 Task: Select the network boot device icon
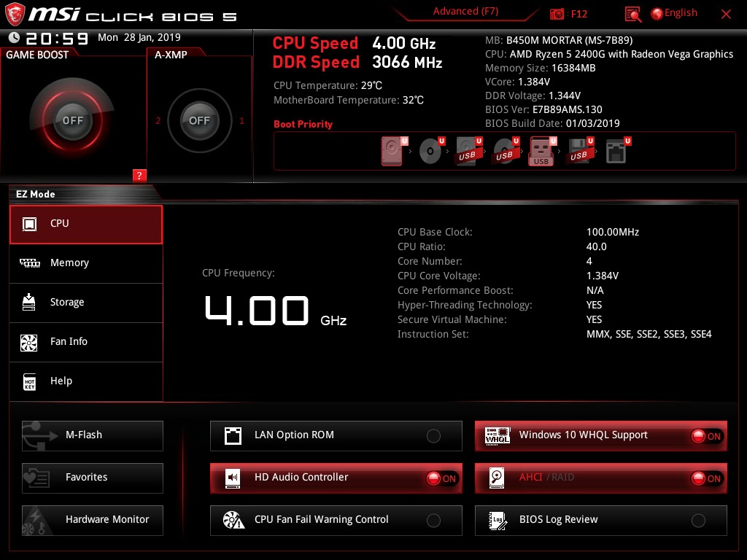coord(616,151)
